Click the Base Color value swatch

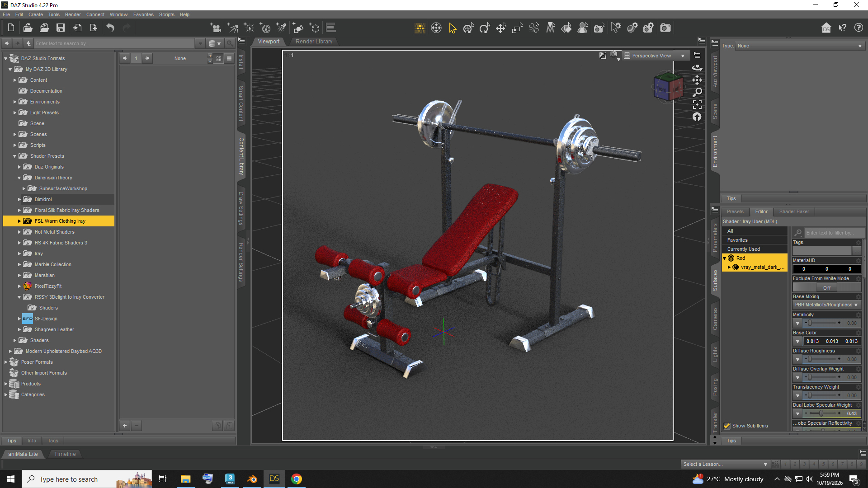tap(832, 342)
